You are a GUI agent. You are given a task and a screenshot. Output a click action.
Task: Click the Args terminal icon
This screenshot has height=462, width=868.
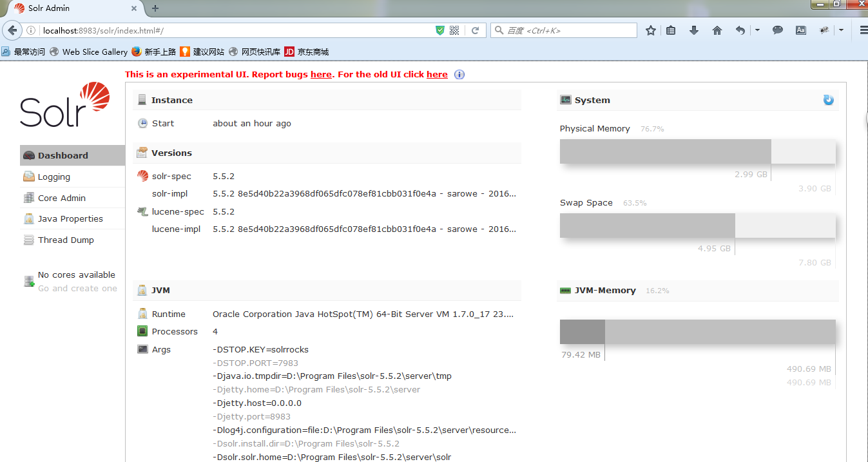click(x=142, y=349)
